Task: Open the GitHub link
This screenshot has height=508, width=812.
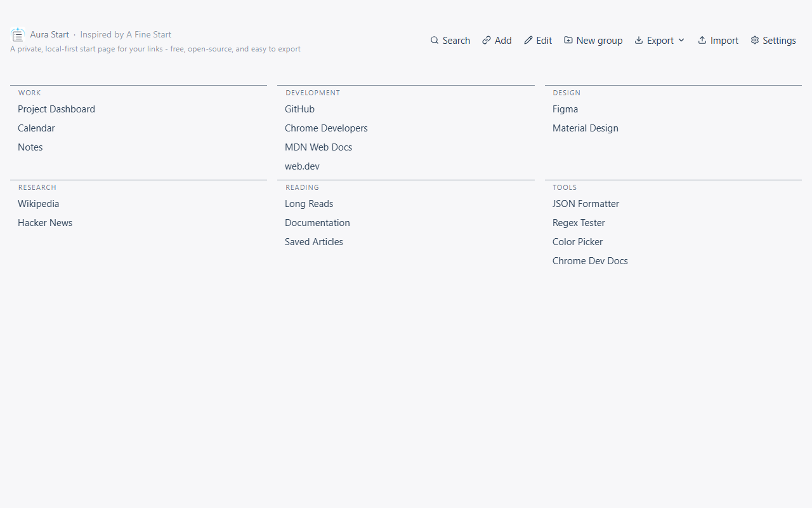Action: (299, 109)
